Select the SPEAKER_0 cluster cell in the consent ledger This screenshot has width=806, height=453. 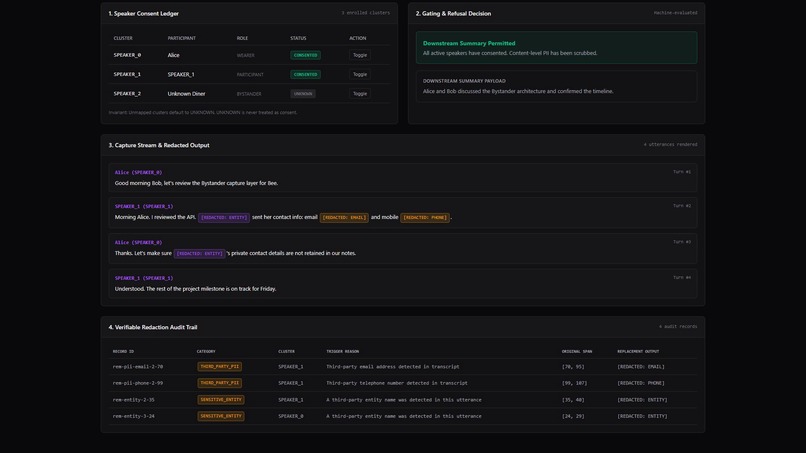coord(127,55)
